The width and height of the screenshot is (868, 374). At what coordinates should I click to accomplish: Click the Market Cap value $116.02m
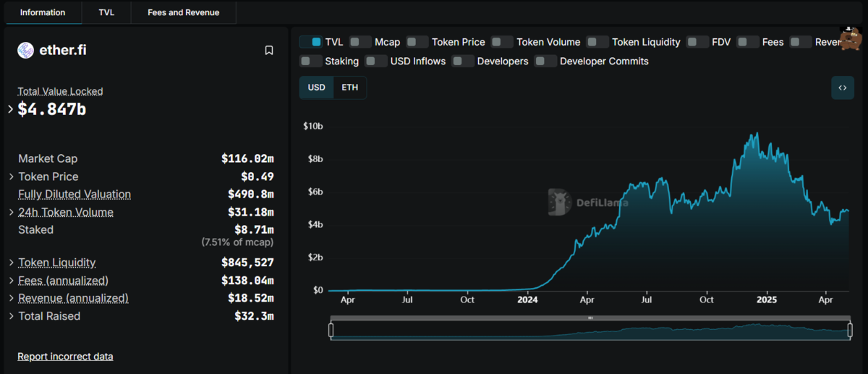247,158
